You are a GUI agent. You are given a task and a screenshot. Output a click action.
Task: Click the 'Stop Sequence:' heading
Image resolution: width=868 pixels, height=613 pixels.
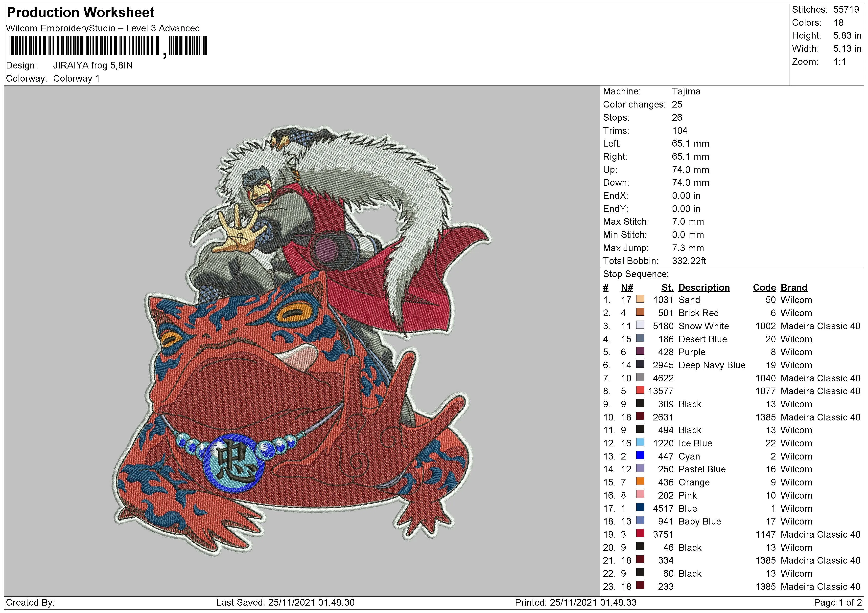coord(636,274)
